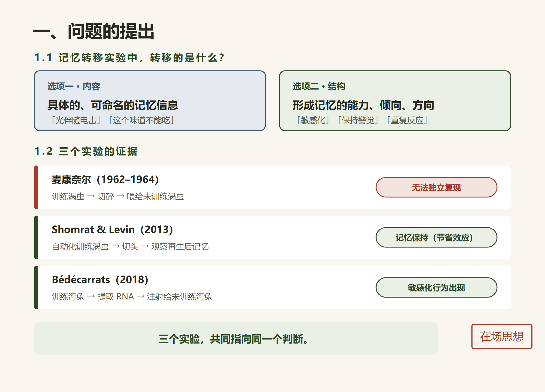Click the 'Shomrat & Levin (2013)' title
The width and height of the screenshot is (545, 392).
click(112, 229)
